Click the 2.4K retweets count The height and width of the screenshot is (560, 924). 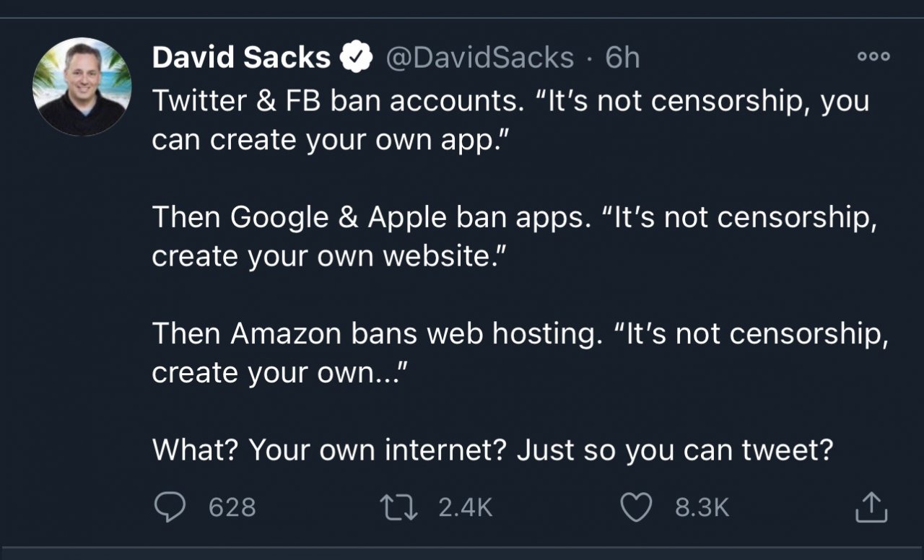[466, 507]
